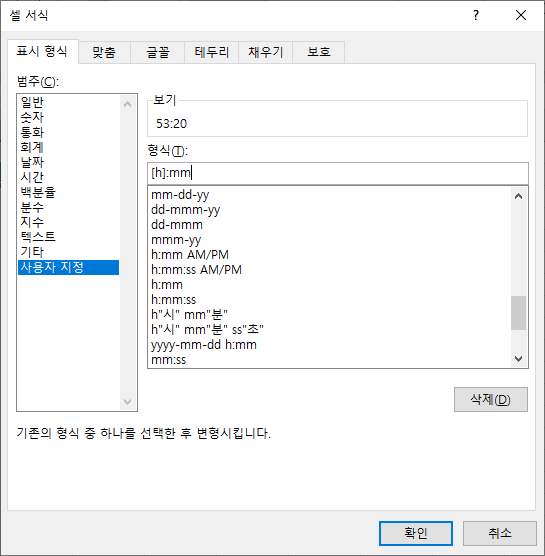This screenshot has width=545, height=556.
Task: Choose format h"시" mm"분" ss"초"
Action: pos(329,329)
